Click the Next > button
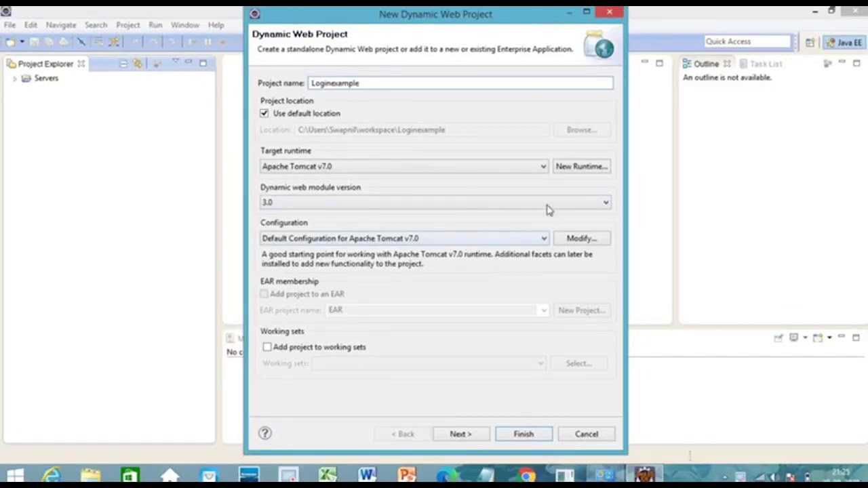The width and height of the screenshot is (868, 488). click(x=460, y=434)
